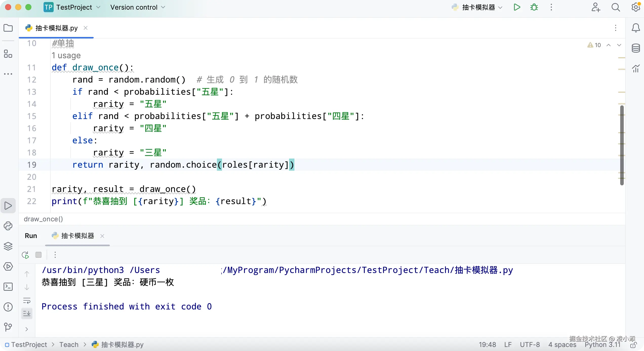Open the Python Packages layers icon
This screenshot has height=351, width=644.
click(8, 246)
